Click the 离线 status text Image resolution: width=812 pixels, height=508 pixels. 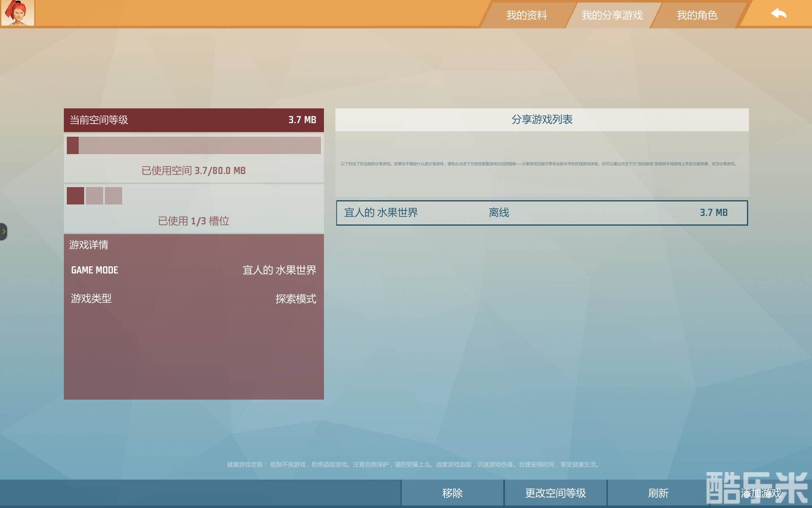click(499, 213)
